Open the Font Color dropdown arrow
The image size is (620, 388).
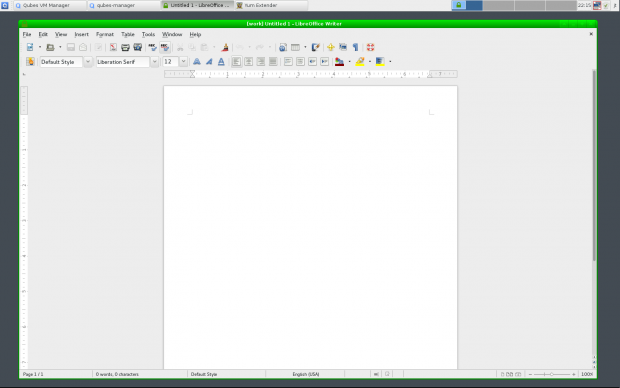point(350,62)
